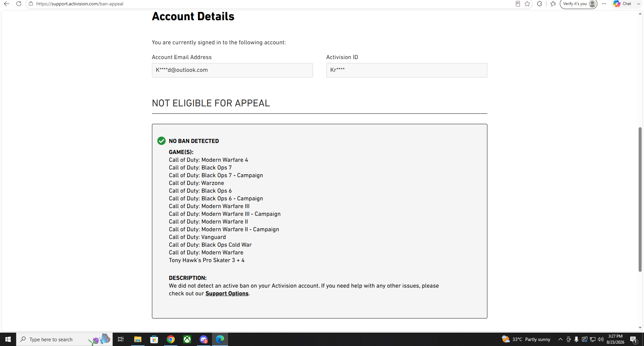Open Microsoft Store from the taskbar
Viewport: 644px width, 346px height.
(x=154, y=339)
